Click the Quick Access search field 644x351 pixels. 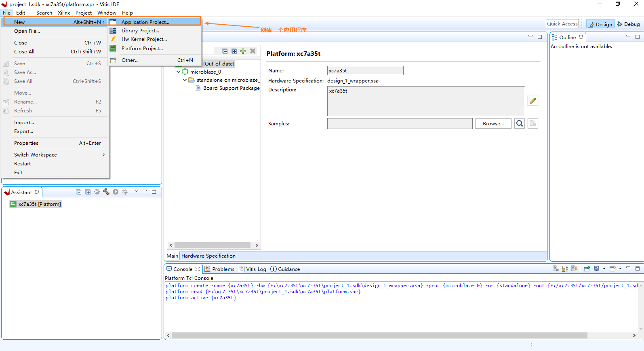pyautogui.click(x=562, y=24)
